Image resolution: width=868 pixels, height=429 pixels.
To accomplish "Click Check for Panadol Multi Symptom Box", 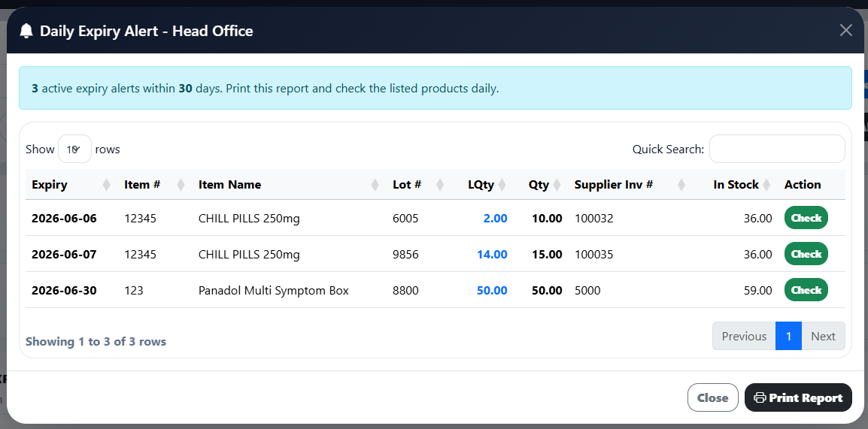I will click(806, 290).
